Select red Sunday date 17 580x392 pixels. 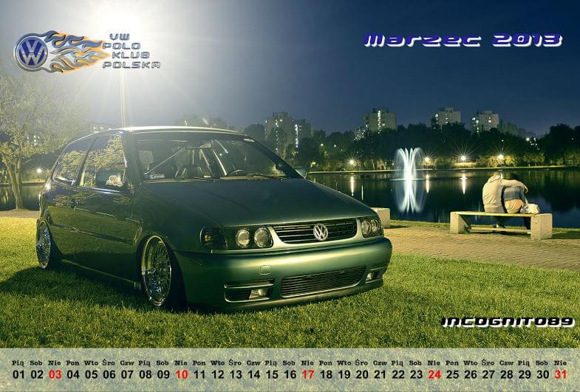[x=308, y=374]
